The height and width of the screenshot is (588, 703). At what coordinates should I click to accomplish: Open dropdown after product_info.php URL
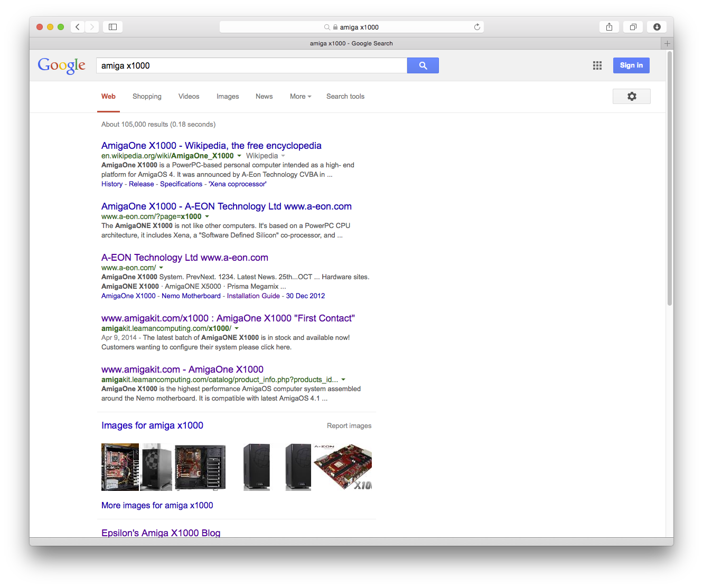click(343, 380)
